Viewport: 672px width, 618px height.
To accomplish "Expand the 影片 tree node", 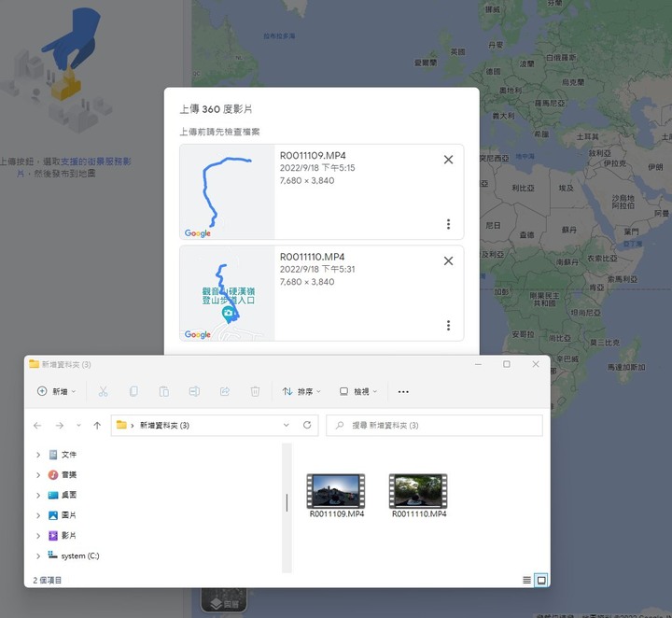I will point(38,536).
